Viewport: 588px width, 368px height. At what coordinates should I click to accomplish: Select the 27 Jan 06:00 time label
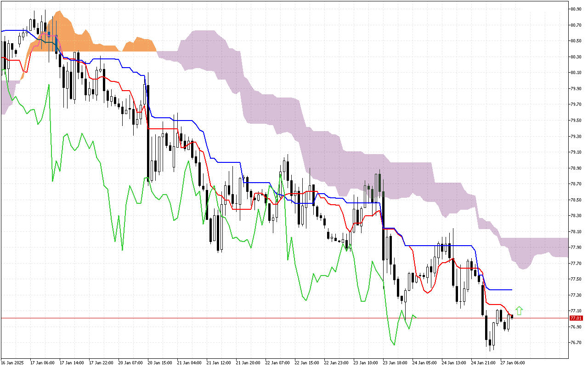click(x=513, y=362)
